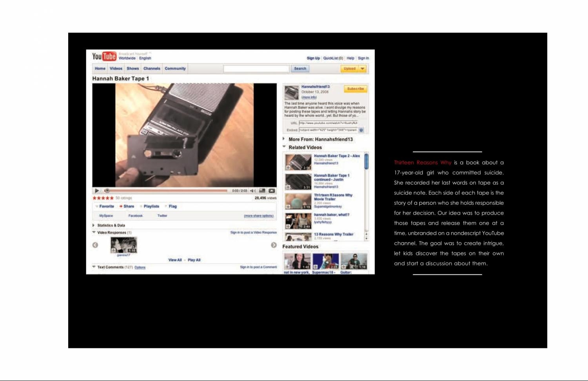The width and height of the screenshot is (588, 381).
Task: Rate the video using the red stars
Action: tap(103, 198)
